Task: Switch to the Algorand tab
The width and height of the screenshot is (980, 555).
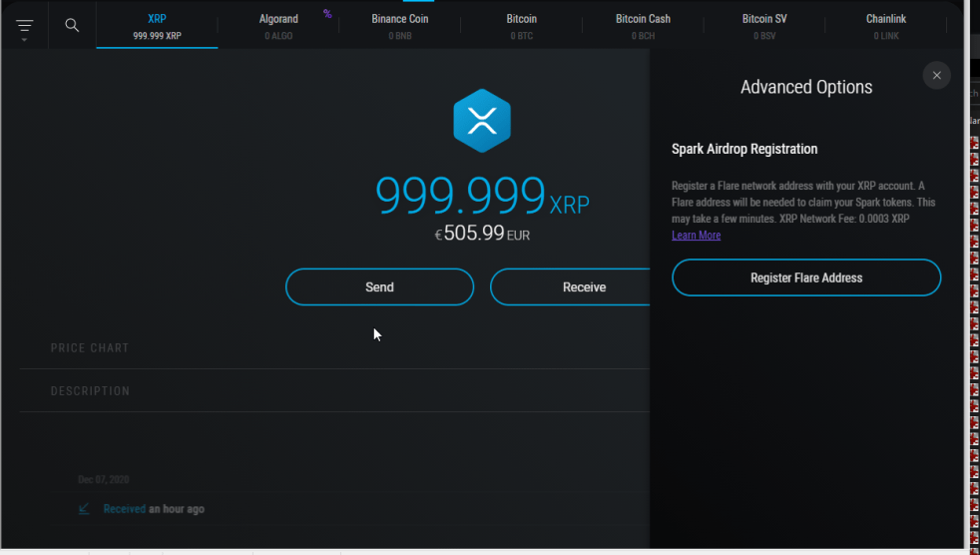Action: coord(278,26)
